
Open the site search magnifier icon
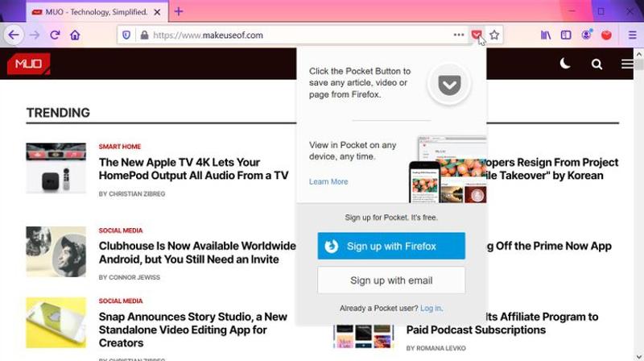point(597,64)
